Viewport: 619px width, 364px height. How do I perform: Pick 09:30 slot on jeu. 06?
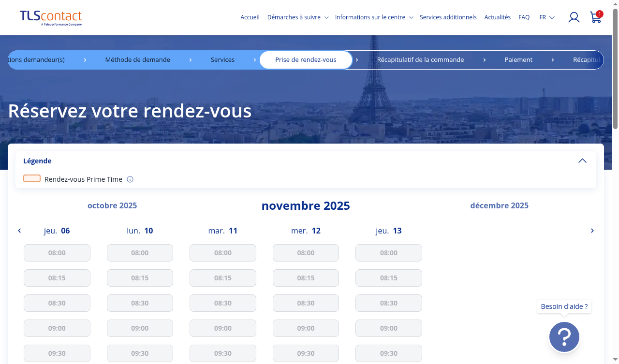(x=57, y=353)
